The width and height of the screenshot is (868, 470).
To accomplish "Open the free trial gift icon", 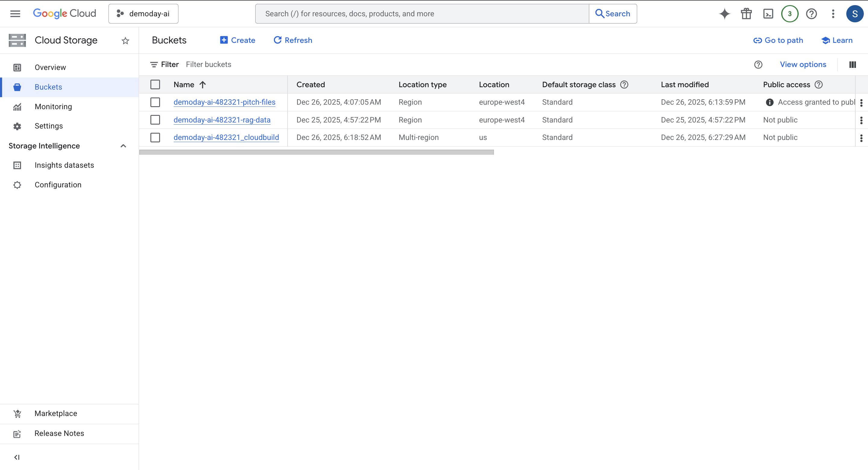I will 746,14.
